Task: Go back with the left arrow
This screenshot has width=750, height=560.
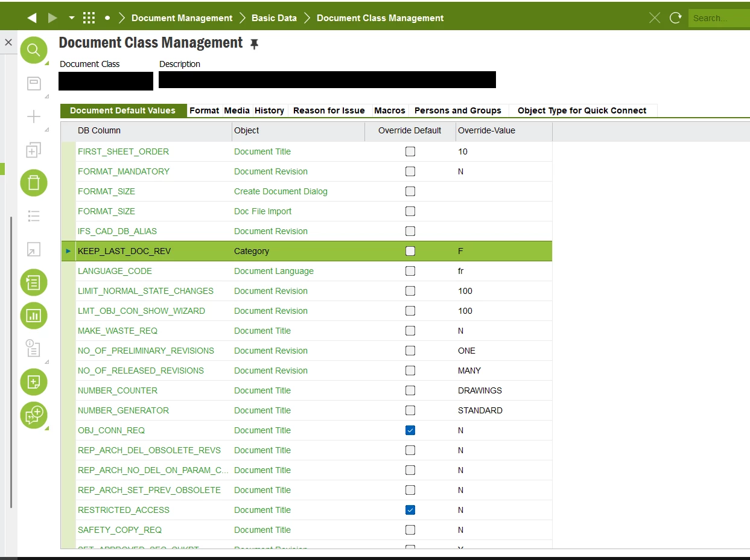Action: point(32,18)
